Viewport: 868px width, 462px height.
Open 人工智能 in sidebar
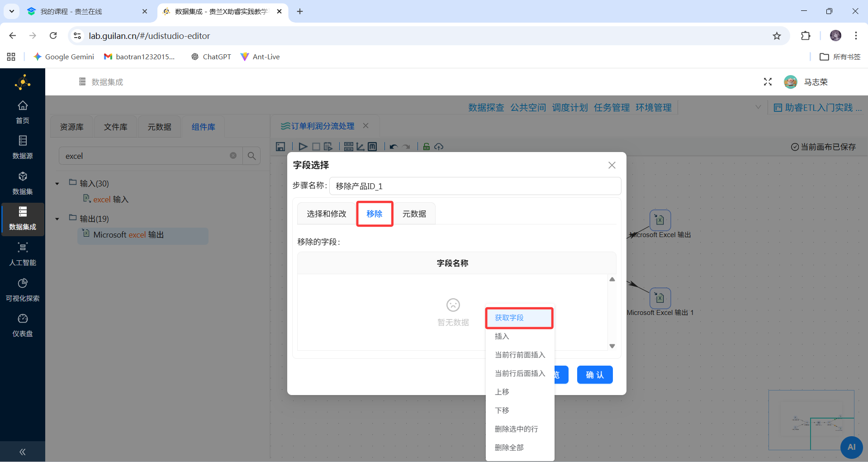(23, 254)
